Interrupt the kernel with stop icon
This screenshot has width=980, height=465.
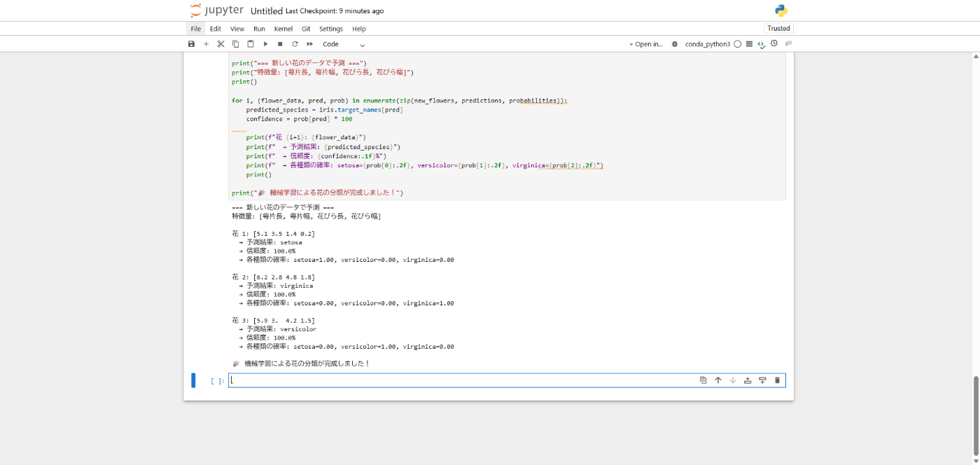click(280, 44)
